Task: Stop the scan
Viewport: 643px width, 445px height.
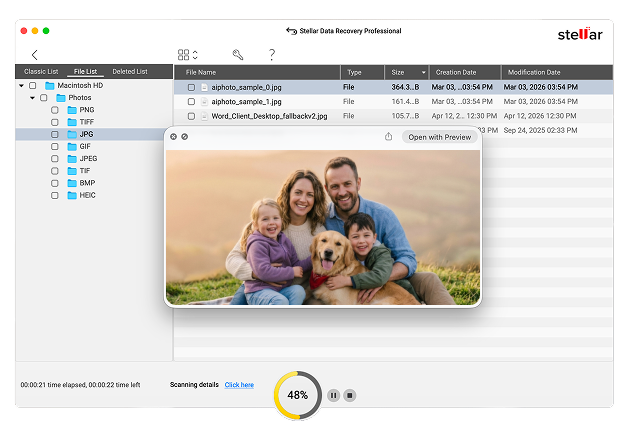Action: 349,395
